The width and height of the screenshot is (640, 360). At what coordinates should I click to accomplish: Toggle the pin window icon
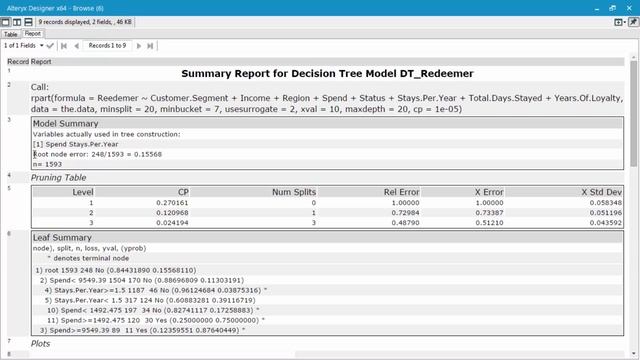pyautogui.click(x=633, y=22)
